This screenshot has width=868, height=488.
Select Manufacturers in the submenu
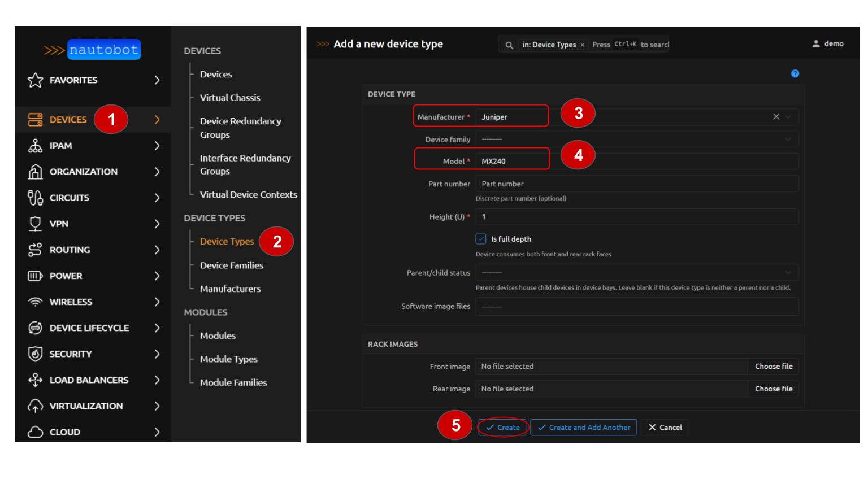pos(230,289)
